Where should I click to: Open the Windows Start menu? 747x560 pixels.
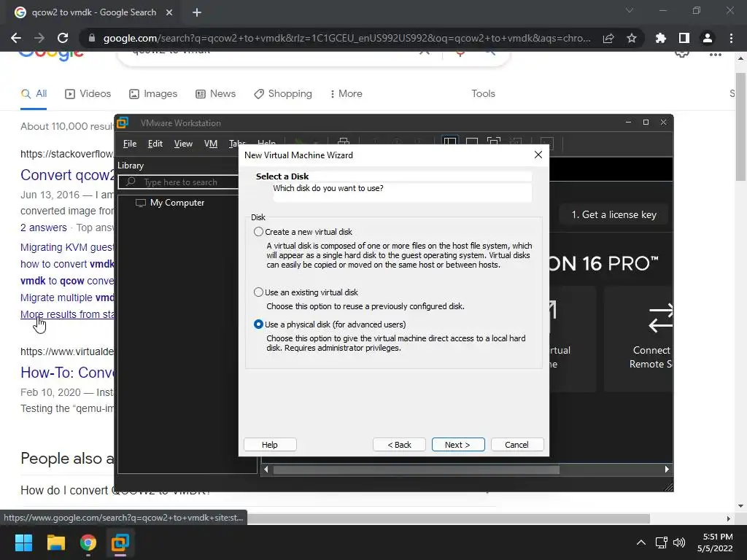[23, 542]
